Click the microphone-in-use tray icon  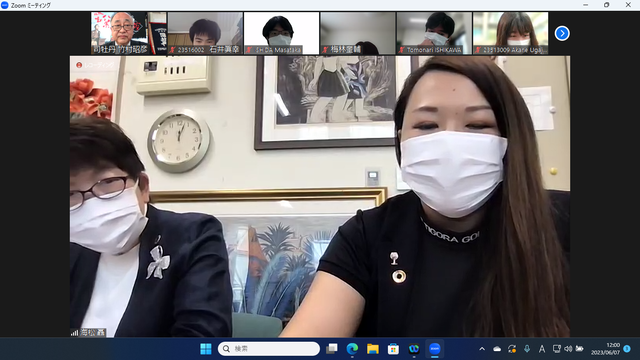point(527,349)
